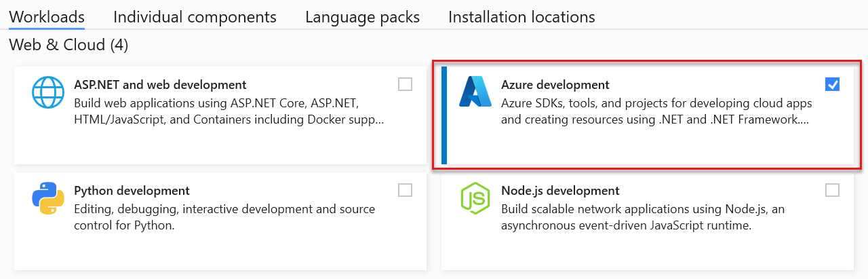
Task: Click the ASP.NET globe icon
Action: pyautogui.click(x=48, y=92)
